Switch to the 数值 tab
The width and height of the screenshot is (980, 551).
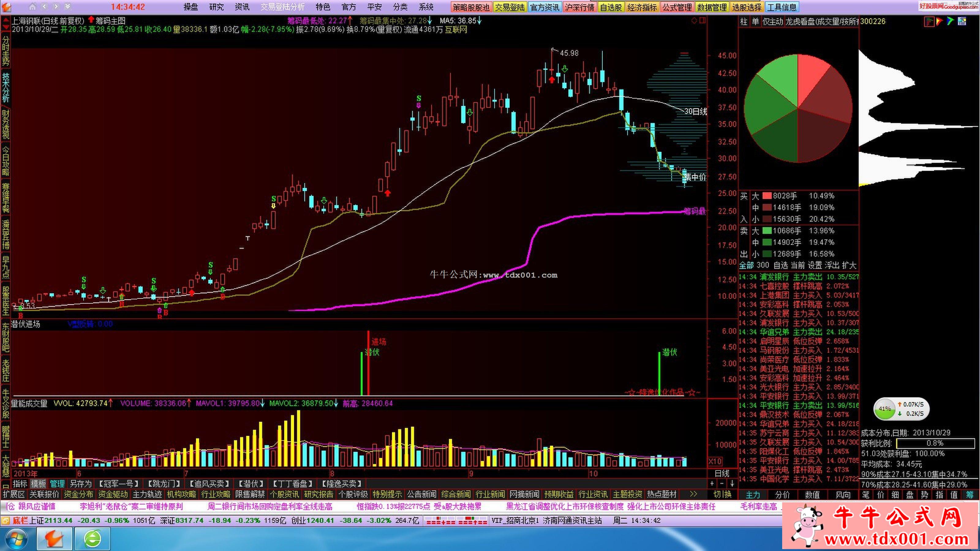[x=812, y=495]
